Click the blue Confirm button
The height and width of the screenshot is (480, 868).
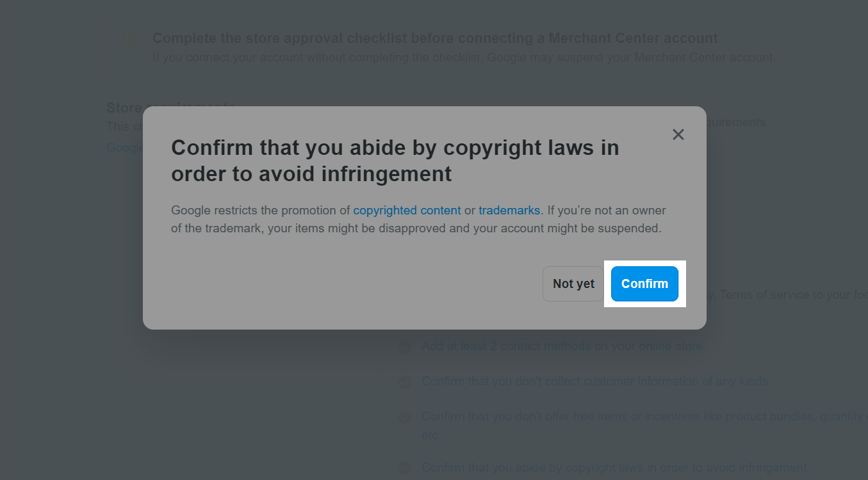click(x=644, y=284)
